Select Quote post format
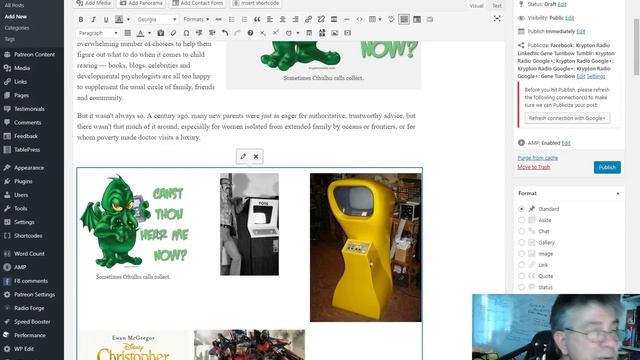This screenshot has height=360, width=640. click(521, 276)
